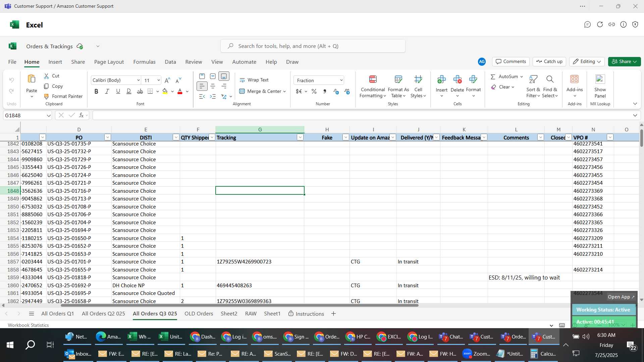644x362 pixels.
Task: Open the Formulas tab
Action: tap(144, 62)
